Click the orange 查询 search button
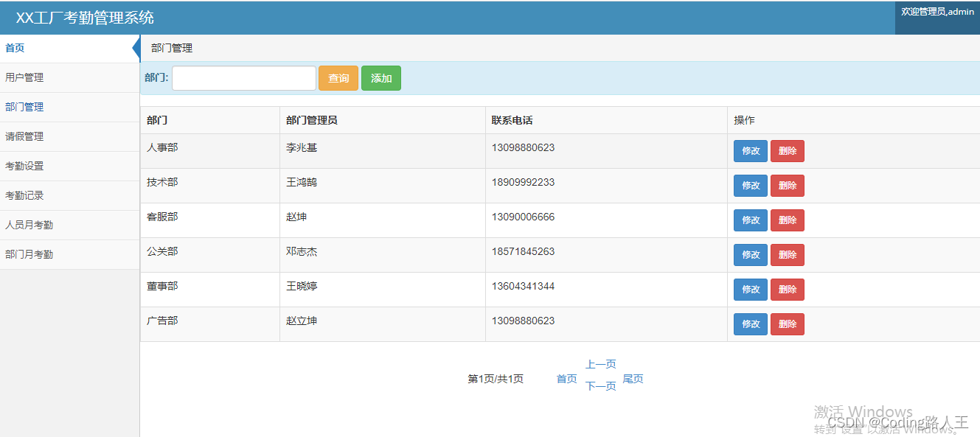Screen dimensions: 980x437 (338, 77)
